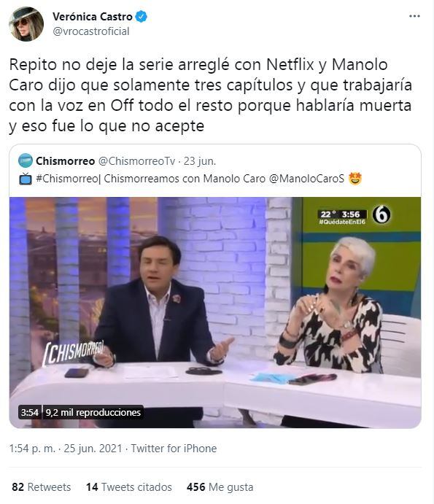The width and height of the screenshot is (434, 504).
Task: Click Chismorreo's round avatar icon
Action: (x=26, y=160)
